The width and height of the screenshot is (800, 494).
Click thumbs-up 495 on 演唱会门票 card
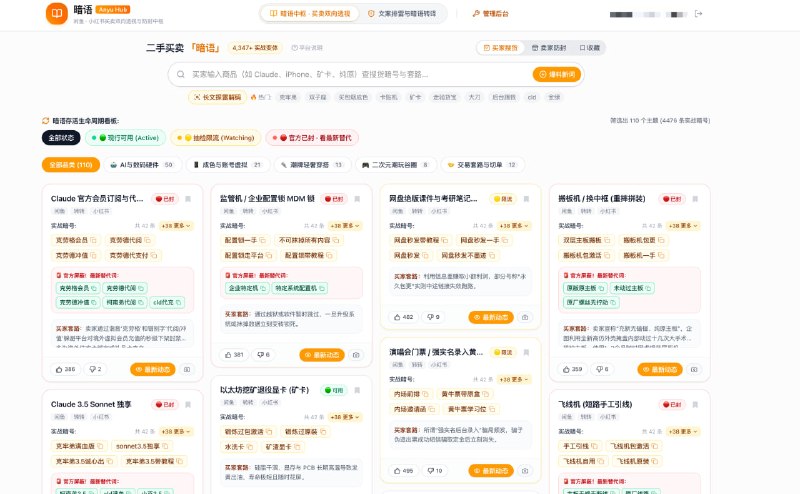click(x=403, y=471)
